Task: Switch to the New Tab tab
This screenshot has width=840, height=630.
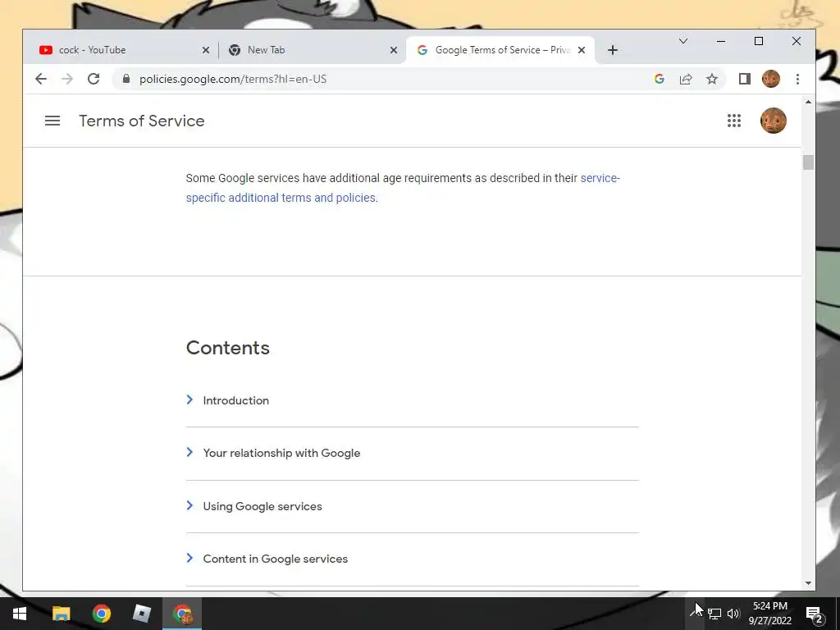Action: click(313, 50)
